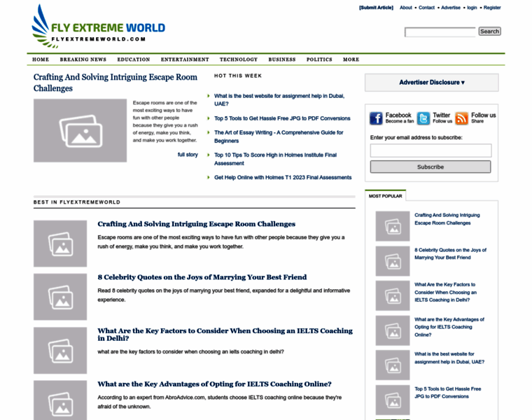
Task: Open hot link about assignment help Dubai
Action: point(279,99)
